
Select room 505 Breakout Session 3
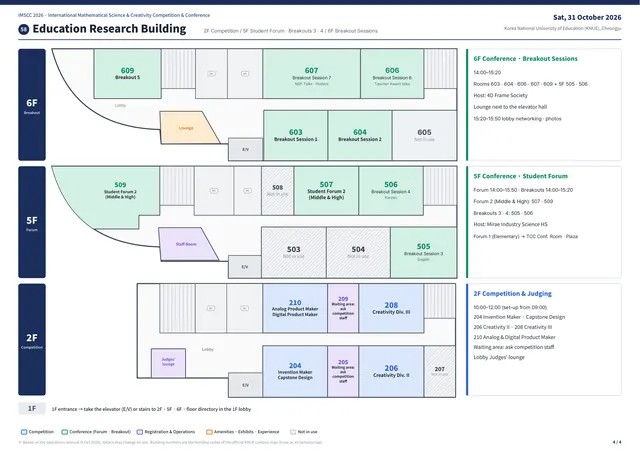[x=424, y=252]
